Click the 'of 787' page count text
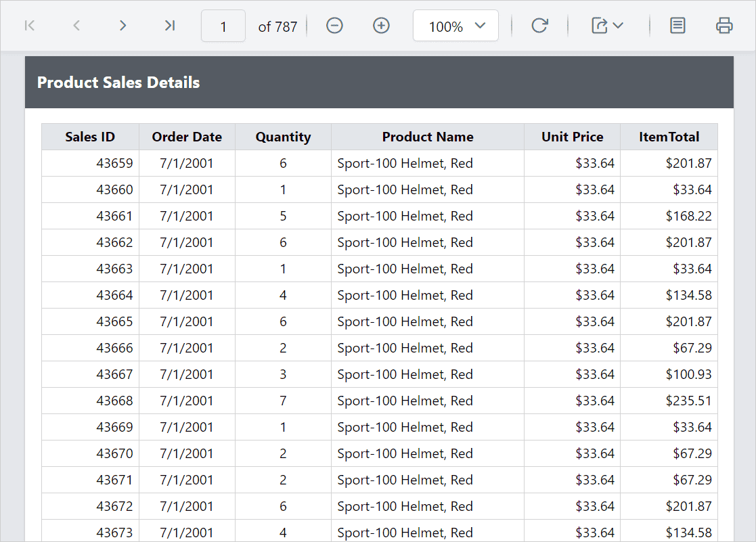Screen dimensions: 756x542 (x=277, y=26)
